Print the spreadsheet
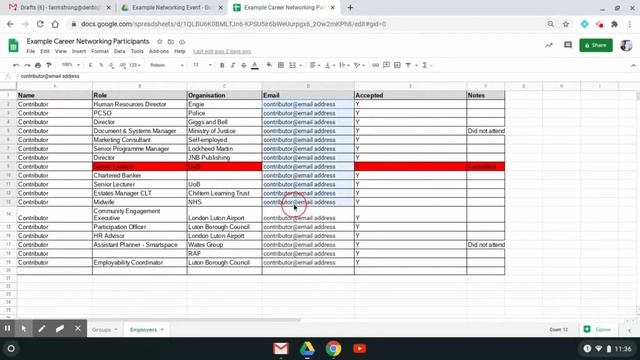640x360 pixels. click(38, 65)
